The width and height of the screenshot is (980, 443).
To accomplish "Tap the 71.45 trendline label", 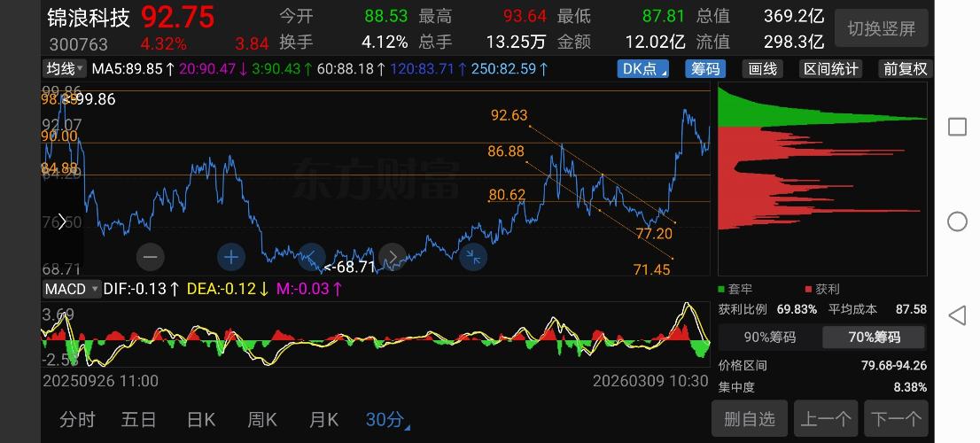I will click(x=651, y=269).
